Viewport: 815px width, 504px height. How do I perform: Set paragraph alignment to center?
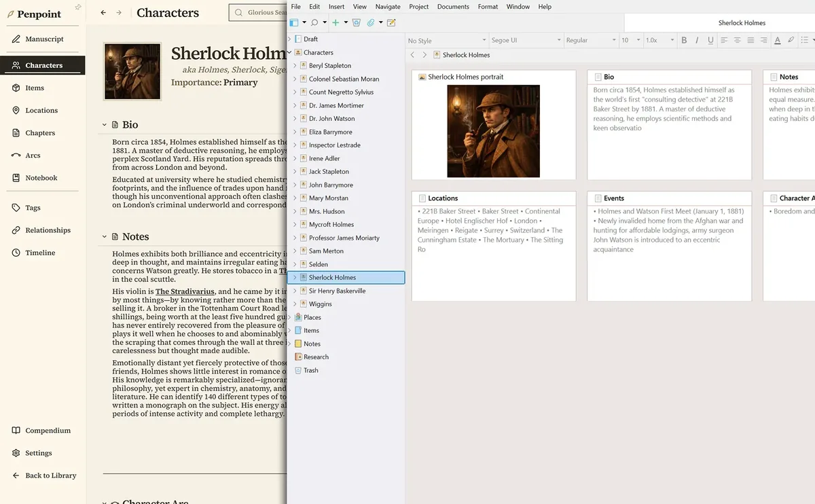(737, 40)
